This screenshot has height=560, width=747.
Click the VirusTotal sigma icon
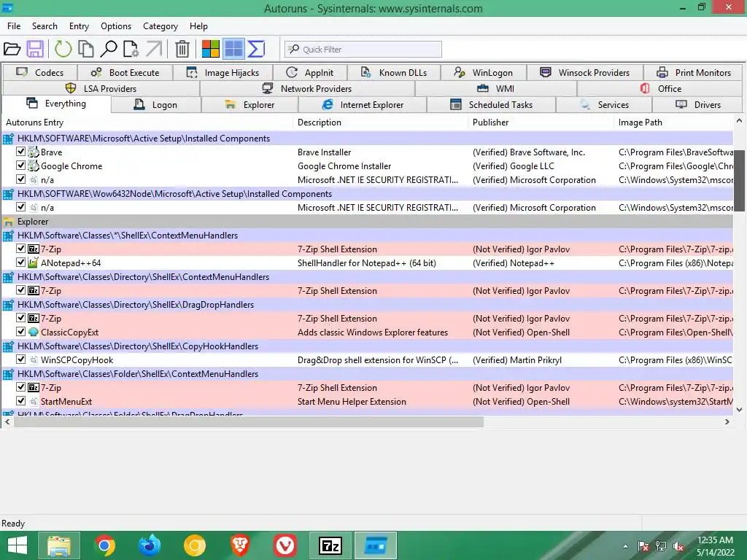click(256, 49)
